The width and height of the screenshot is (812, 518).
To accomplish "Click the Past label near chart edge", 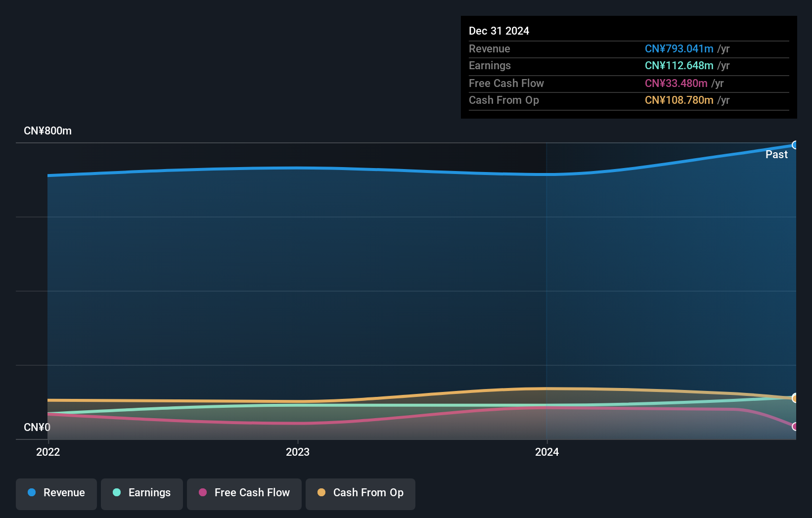I will pos(776,155).
